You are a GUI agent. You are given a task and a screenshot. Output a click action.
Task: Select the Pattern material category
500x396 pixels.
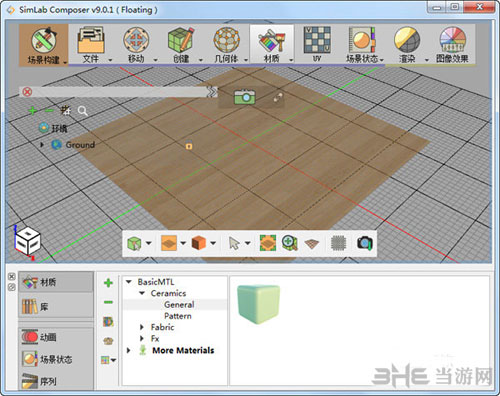pos(178,316)
